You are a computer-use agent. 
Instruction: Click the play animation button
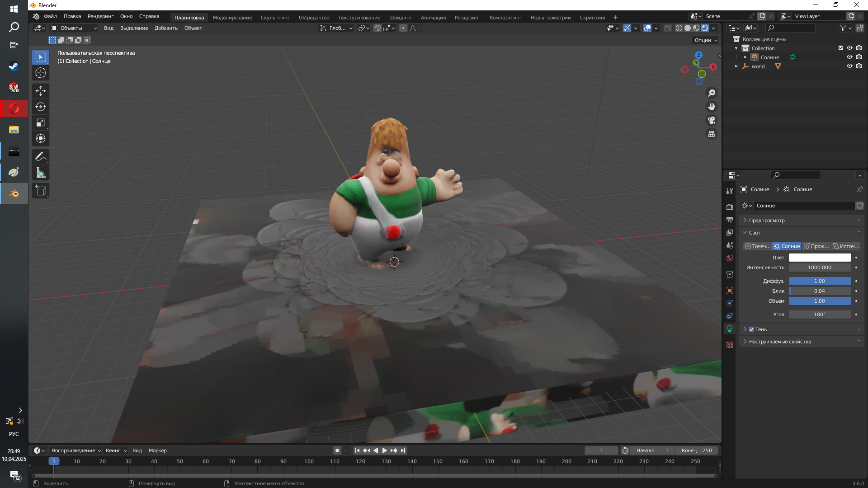[384, 450]
